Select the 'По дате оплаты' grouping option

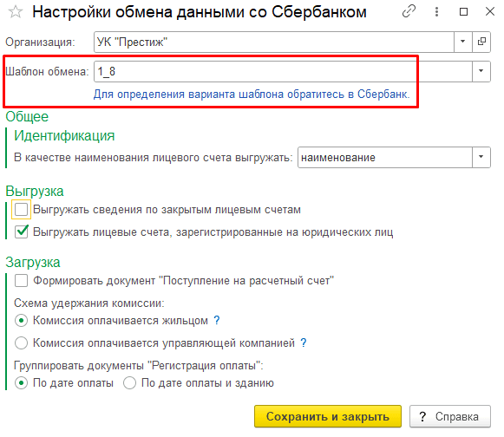(x=21, y=382)
